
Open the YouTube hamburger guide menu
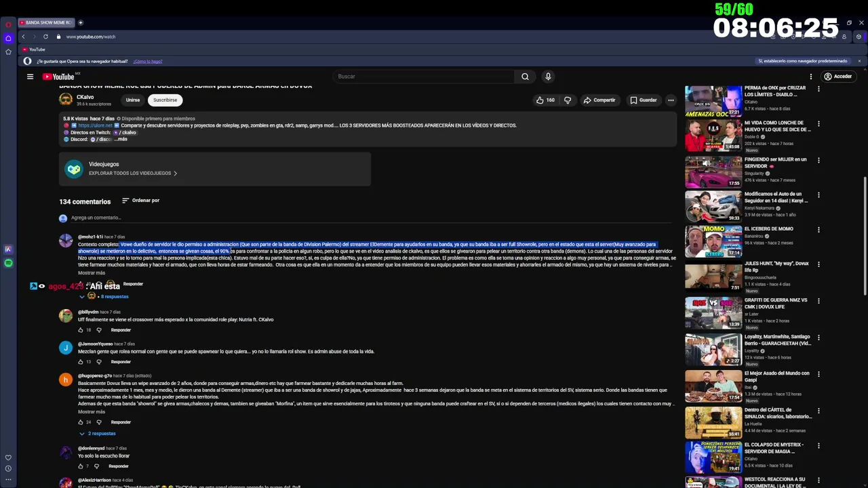click(x=30, y=77)
